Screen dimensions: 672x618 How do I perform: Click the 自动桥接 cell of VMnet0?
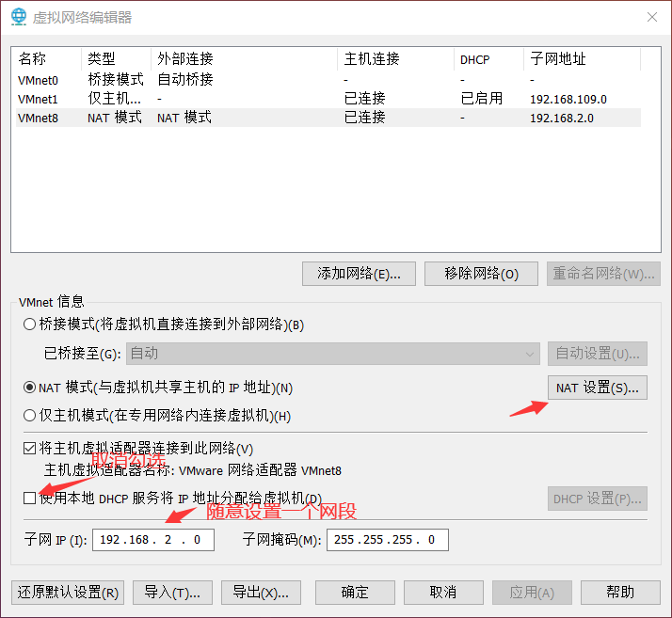(185, 80)
